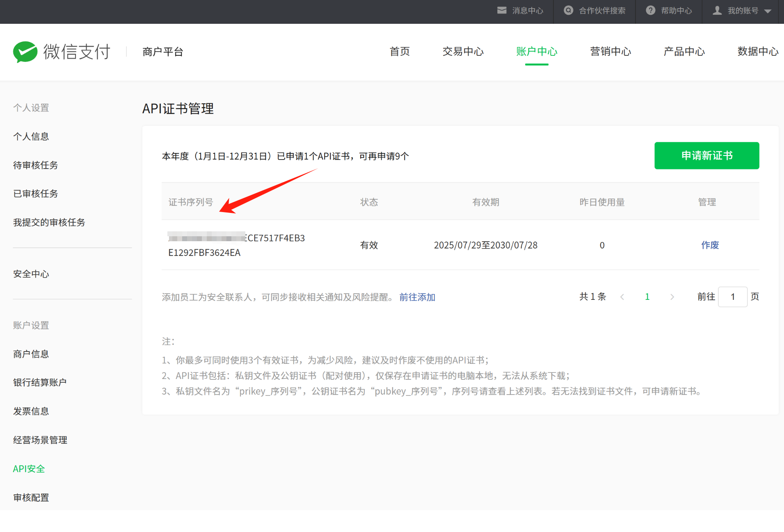Click the API证书管理 page title
Image resolution: width=784 pixels, height=532 pixels.
pos(178,109)
